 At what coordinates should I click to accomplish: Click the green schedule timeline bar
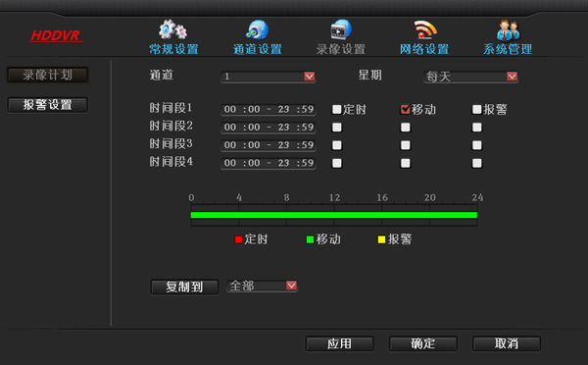click(334, 215)
